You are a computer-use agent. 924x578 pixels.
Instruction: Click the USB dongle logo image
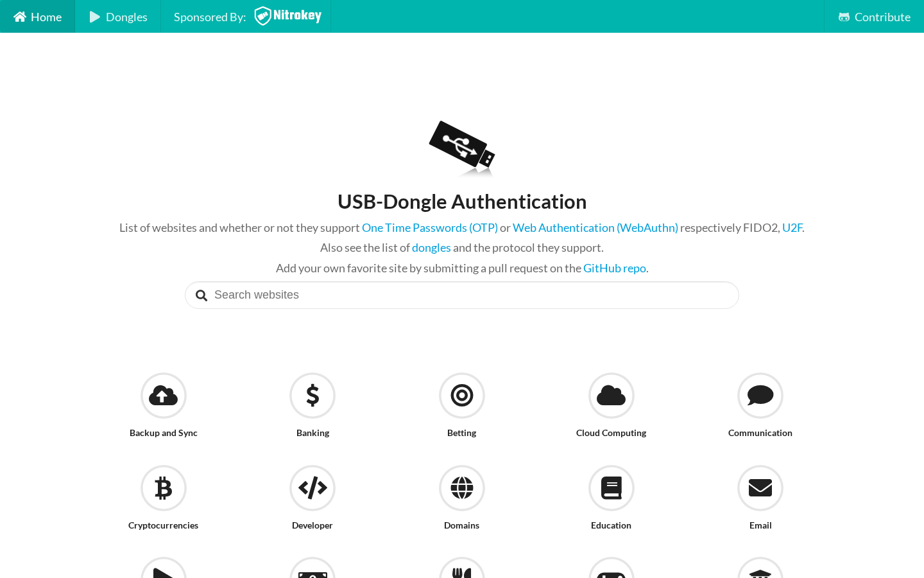pyautogui.click(x=462, y=148)
